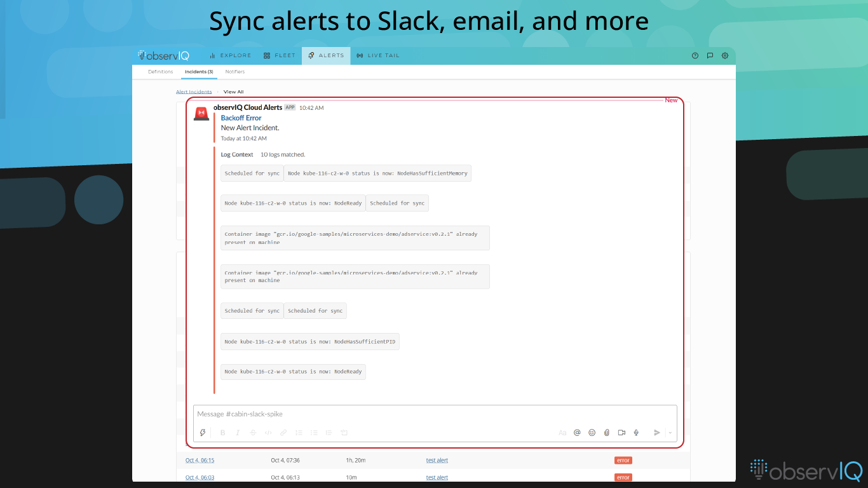Open the Slack shortcuts lightning icon
Image resolution: width=868 pixels, height=488 pixels.
click(203, 433)
